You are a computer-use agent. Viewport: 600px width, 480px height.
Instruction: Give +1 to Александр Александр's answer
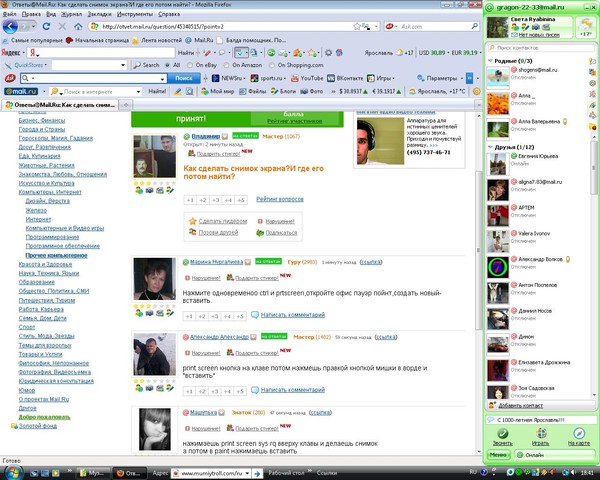tap(189, 391)
